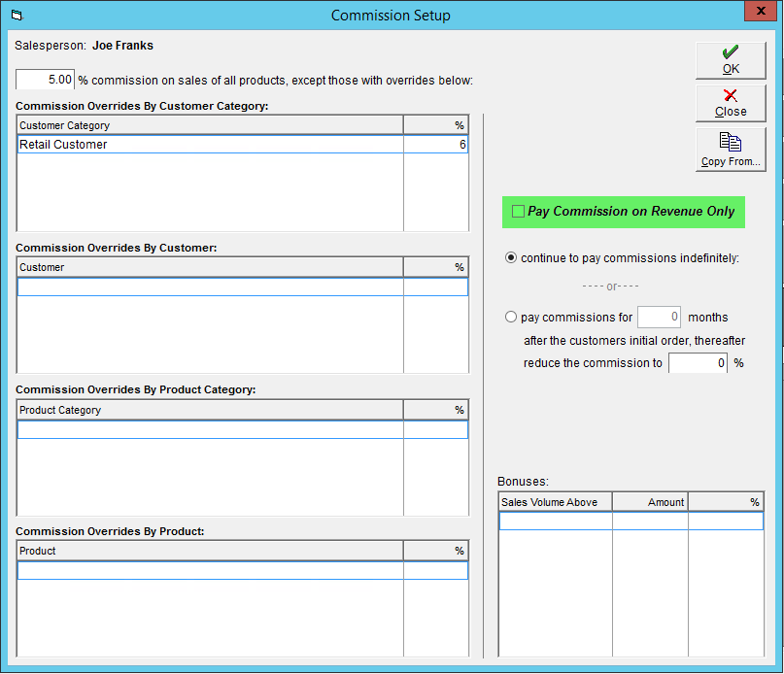Screen dimensions: 784x674
Task: Open the Copy From... dialog
Action: click(731, 150)
